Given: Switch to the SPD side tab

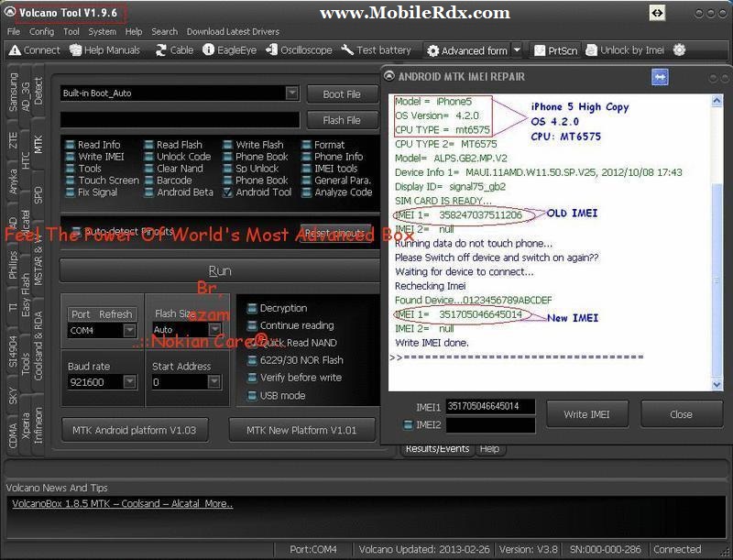Looking at the screenshot, I should [x=38, y=195].
